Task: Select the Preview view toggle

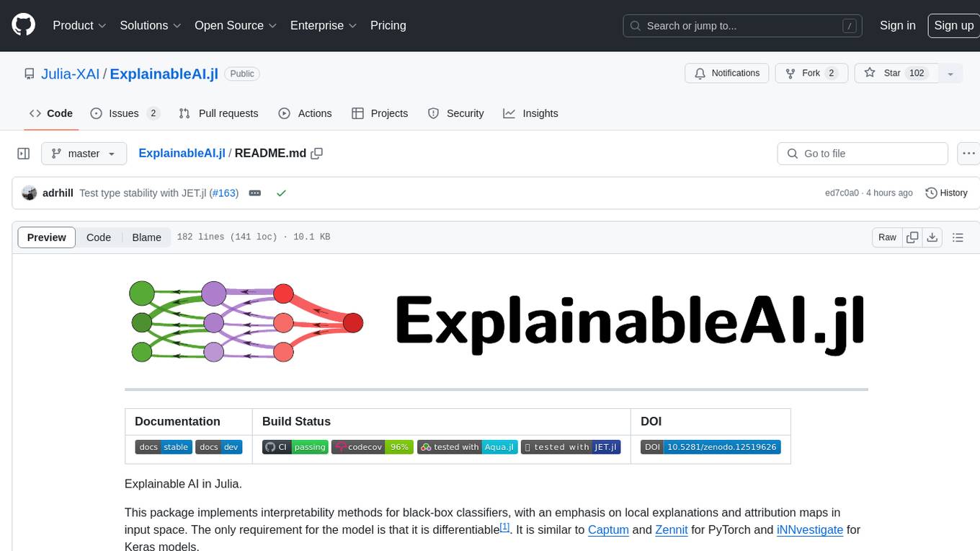Action: 47,237
